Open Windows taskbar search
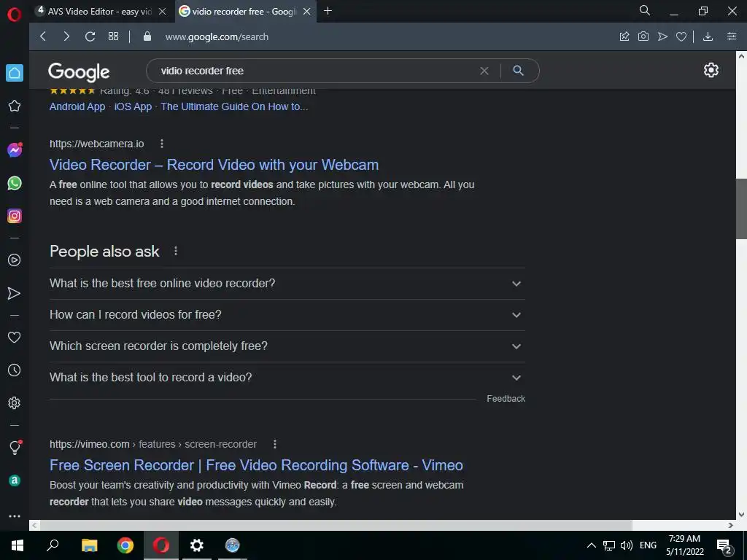This screenshot has width=747, height=560. coord(53,545)
